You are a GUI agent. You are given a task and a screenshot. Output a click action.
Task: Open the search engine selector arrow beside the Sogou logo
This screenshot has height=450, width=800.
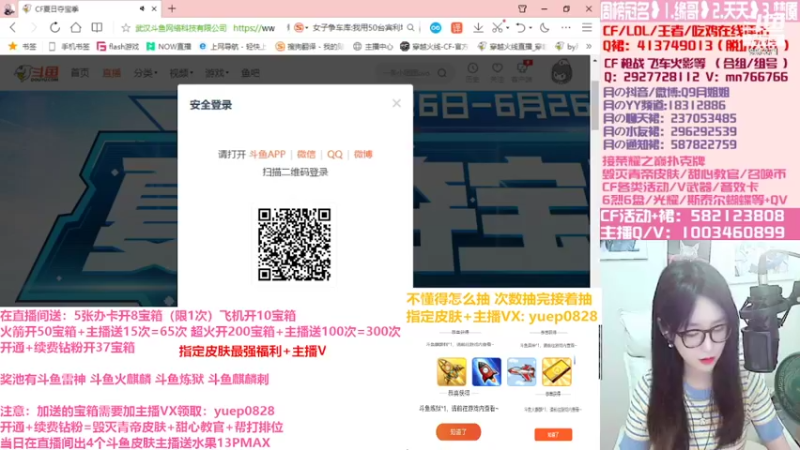pos(307,28)
